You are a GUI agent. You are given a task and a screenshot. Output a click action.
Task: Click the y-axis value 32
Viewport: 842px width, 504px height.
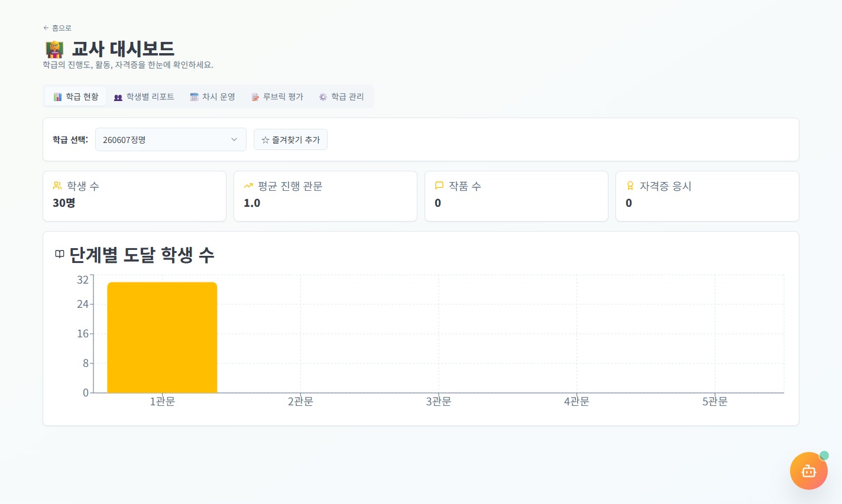[x=83, y=279]
